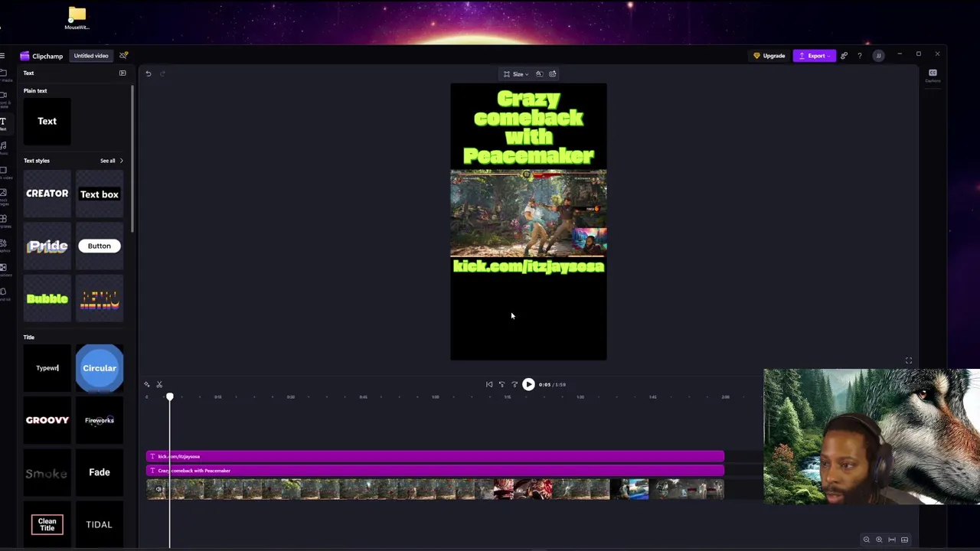
Task: Open the Record & create sidebar tab
Action: tap(4, 98)
